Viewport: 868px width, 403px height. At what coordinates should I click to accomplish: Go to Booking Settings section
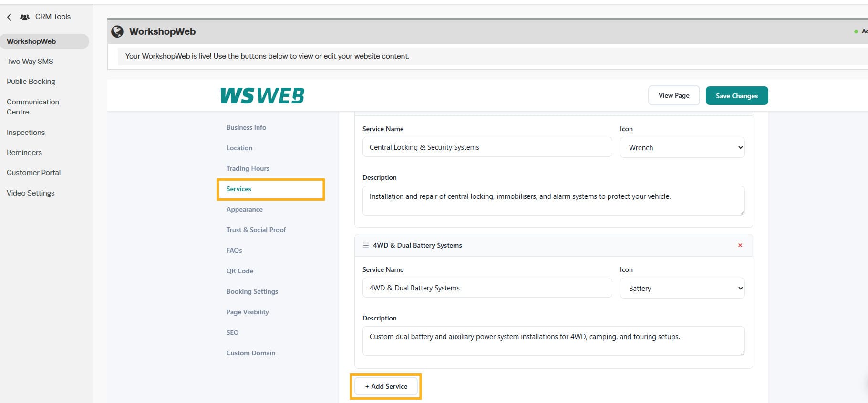point(252,291)
